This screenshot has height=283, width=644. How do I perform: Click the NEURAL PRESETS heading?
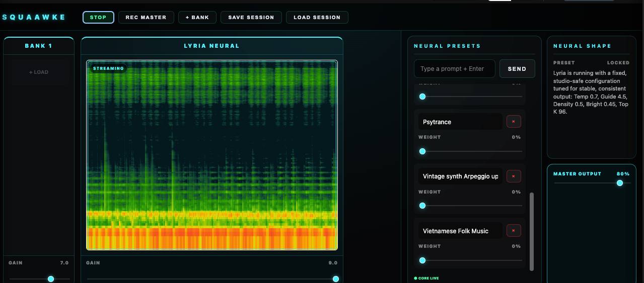pos(447,46)
